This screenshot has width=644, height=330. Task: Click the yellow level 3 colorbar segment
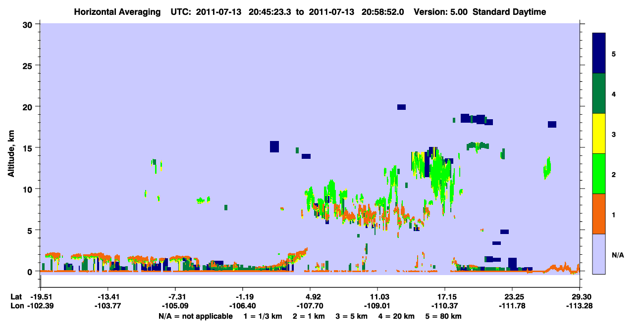(x=599, y=134)
